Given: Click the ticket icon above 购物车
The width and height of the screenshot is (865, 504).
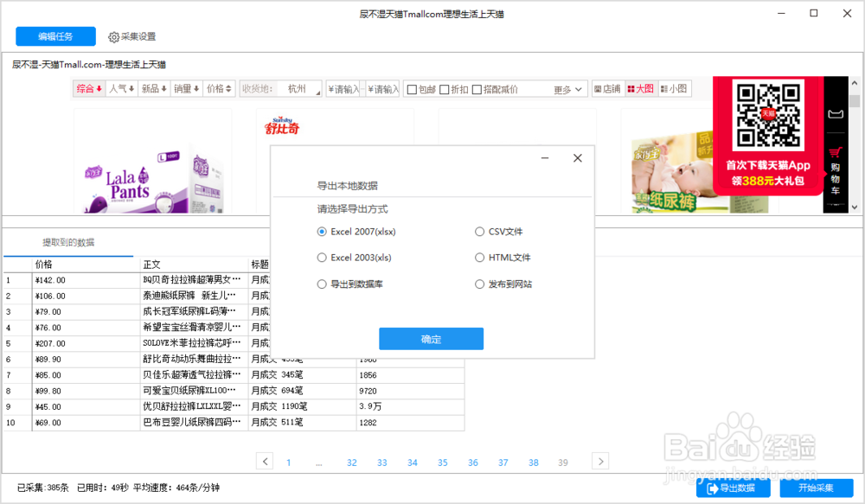Looking at the screenshot, I should [836, 113].
